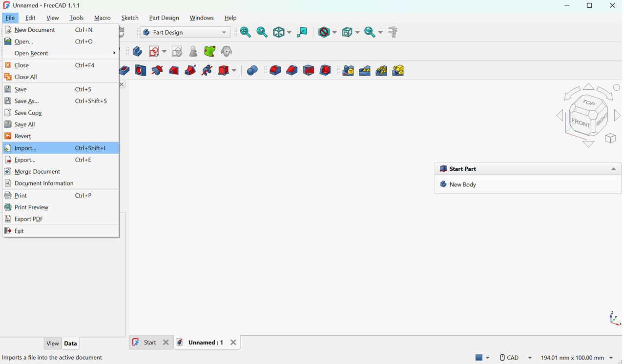Select the Draft tool
The image size is (624, 364).
(x=309, y=70)
